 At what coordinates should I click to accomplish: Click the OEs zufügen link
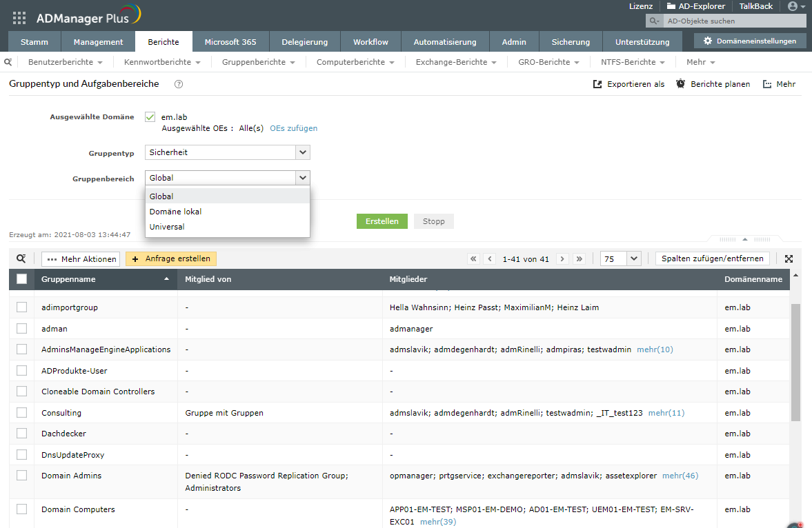294,128
